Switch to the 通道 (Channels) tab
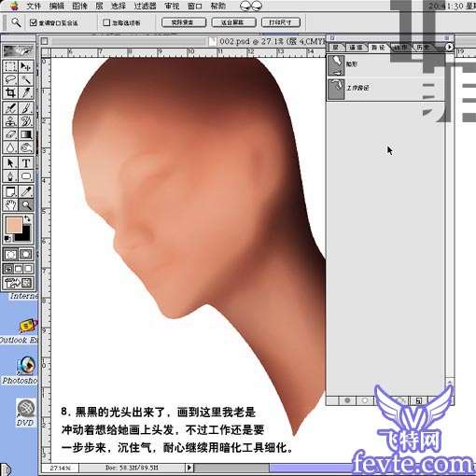This screenshot has width=476, height=476. pos(356,48)
